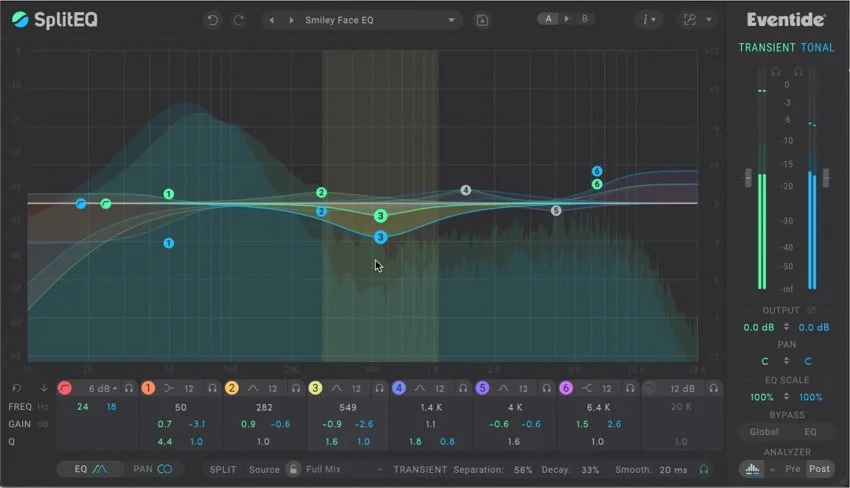Change band 6 high shelf filter shape
This screenshot has height=488, width=850.
tap(587, 388)
